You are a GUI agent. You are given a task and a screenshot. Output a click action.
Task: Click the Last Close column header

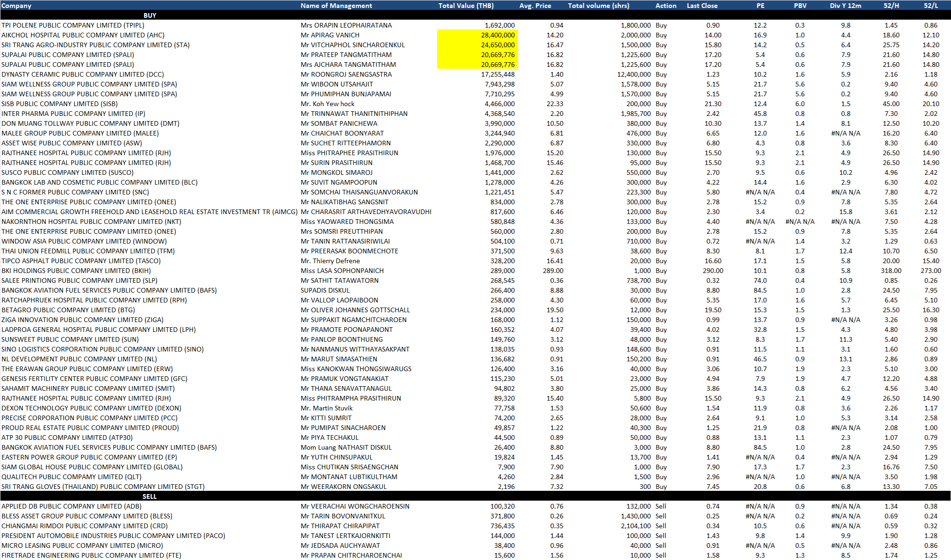point(702,6)
